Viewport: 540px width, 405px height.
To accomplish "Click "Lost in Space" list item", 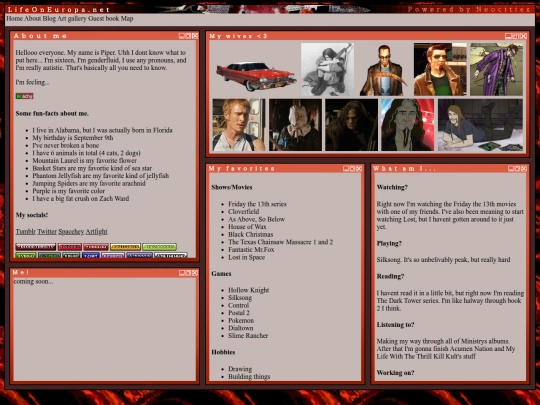I will coord(247,257).
